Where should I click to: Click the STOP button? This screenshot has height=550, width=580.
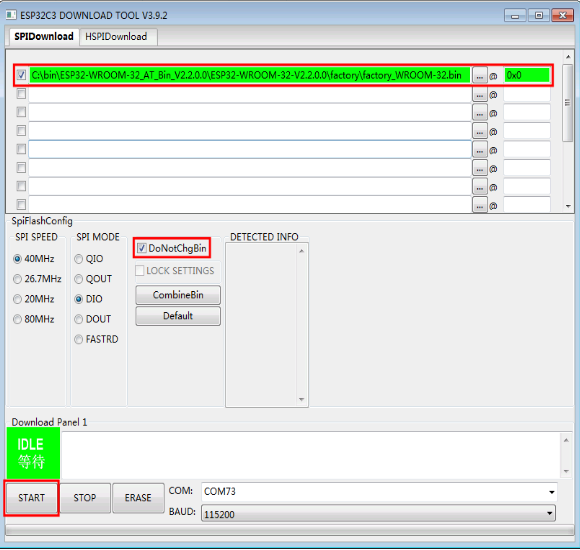pos(85,498)
